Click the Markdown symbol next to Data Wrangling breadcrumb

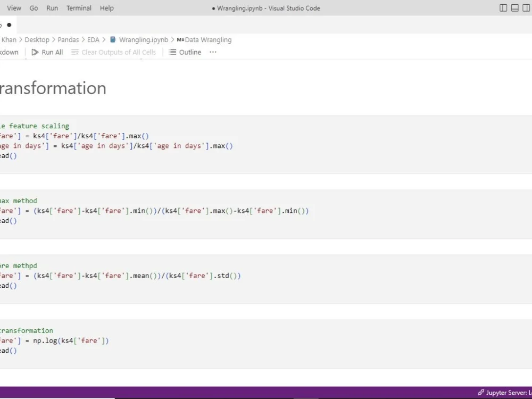[181, 39]
